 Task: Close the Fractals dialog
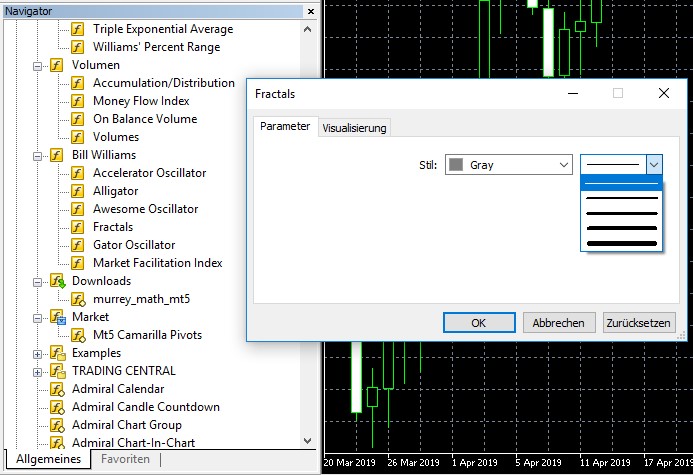coord(663,93)
